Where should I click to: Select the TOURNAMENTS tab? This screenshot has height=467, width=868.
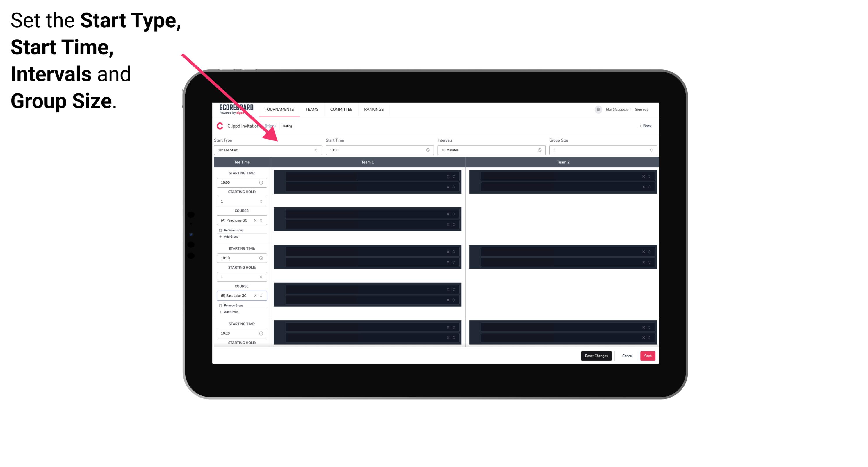pos(279,109)
